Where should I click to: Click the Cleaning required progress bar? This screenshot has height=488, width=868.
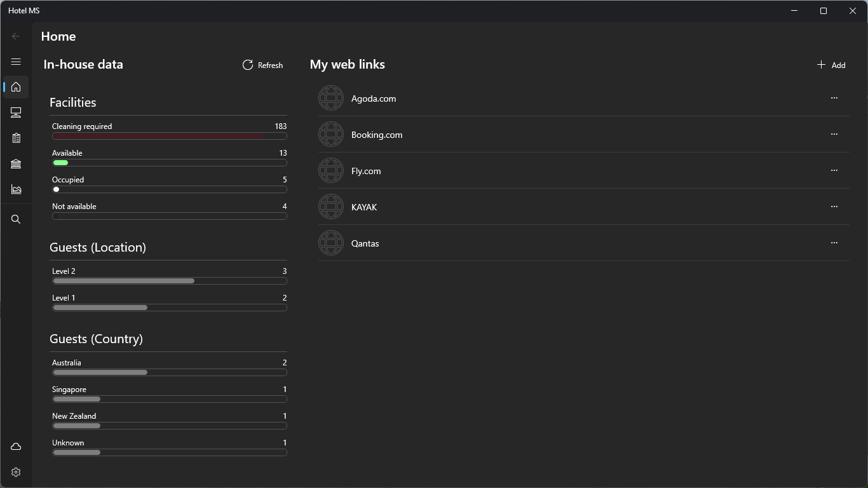coord(169,136)
